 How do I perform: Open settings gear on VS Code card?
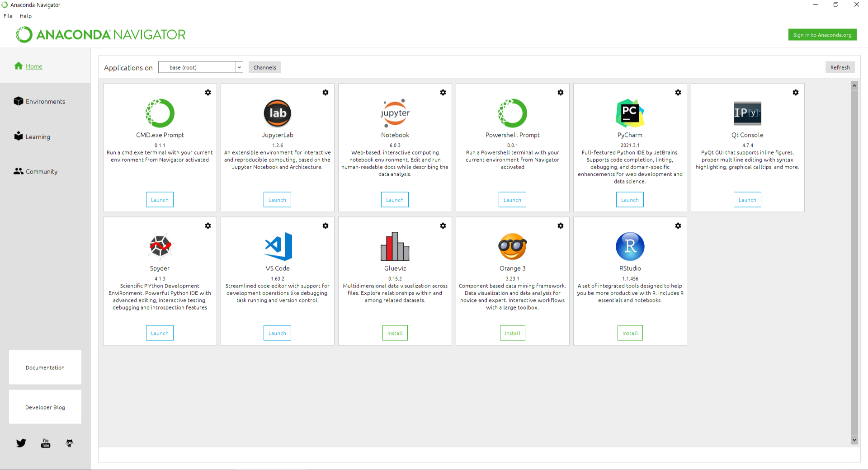pyautogui.click(x=325, y=226)
